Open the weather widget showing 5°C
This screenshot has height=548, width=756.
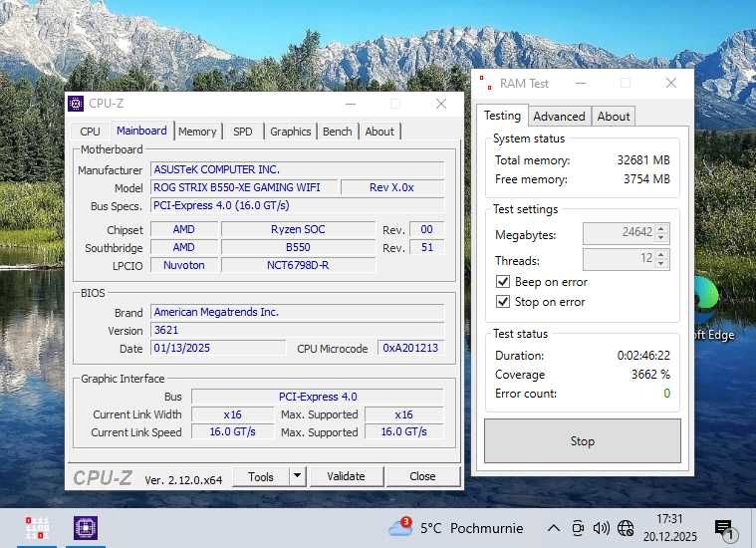455,528
